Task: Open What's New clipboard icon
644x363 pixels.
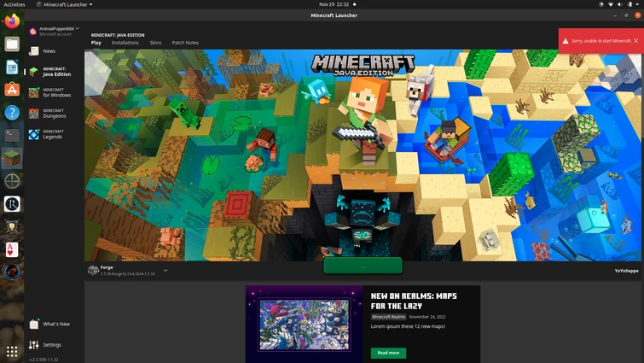Action: (x=33, y=324)
